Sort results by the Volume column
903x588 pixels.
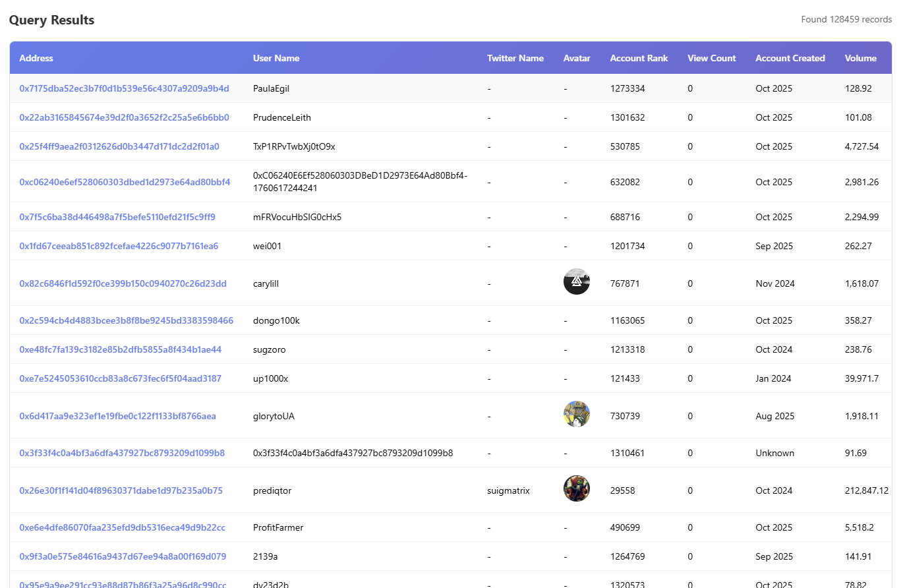click(x=860, y=58)
